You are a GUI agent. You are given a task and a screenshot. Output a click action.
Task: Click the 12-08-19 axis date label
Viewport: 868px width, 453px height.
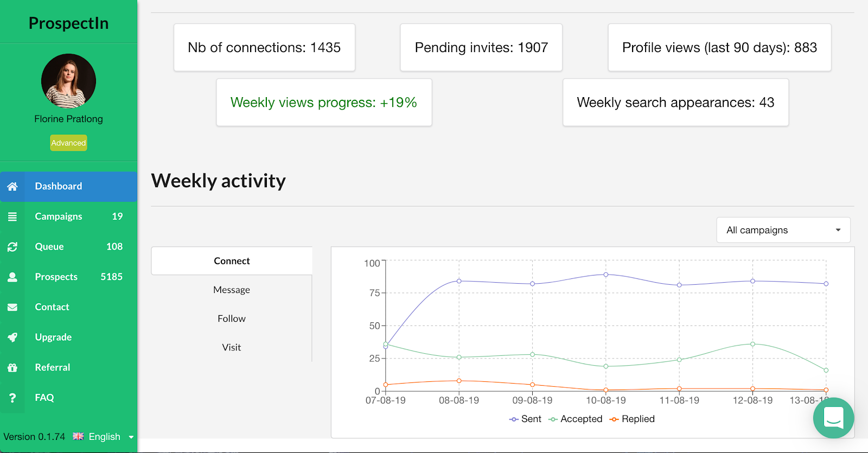pos(752,400)
